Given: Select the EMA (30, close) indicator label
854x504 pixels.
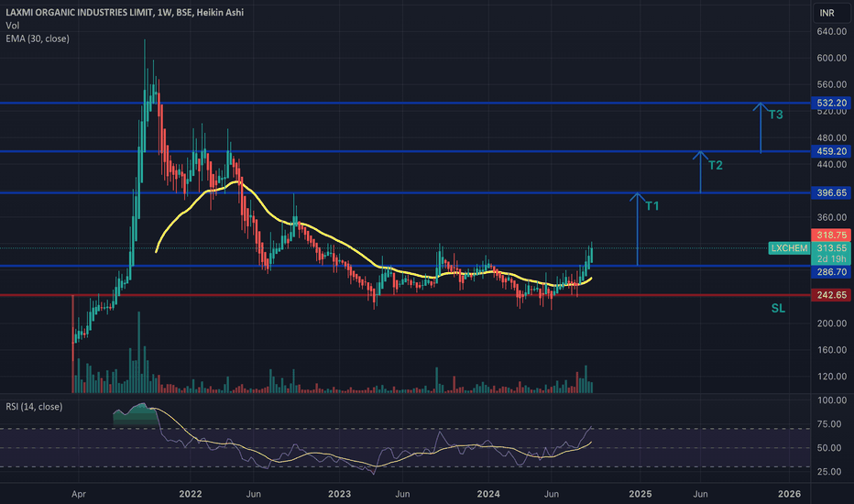Looking at the screenshot, I should 38,38.
